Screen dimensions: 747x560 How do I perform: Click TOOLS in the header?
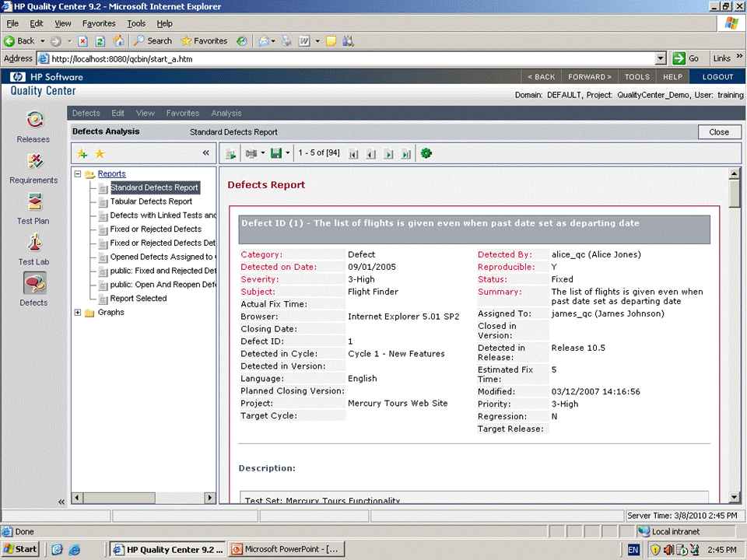[x=637, y=77]
